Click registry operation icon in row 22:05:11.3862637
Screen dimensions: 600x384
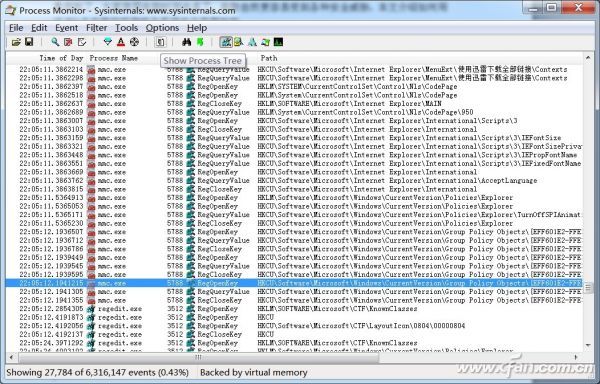[191, 104]
